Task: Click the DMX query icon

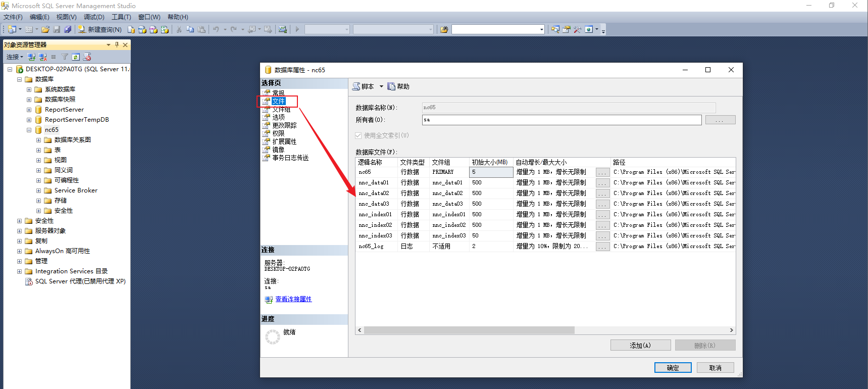Action: (154, 29)
